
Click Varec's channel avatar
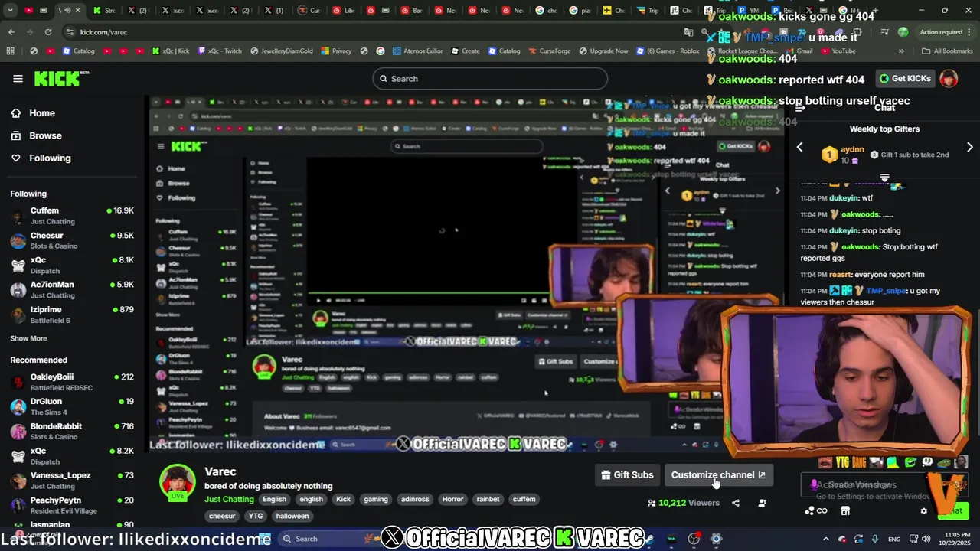pyautogui.click(x=177, y=483)
